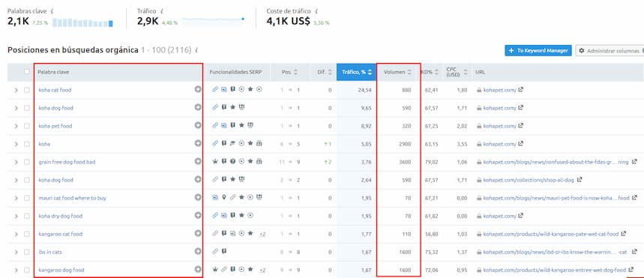Click the To Keyword Manager button
644x278 pixels.
pos(538,50)
